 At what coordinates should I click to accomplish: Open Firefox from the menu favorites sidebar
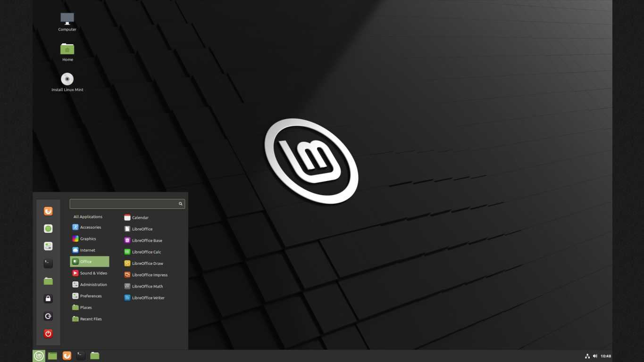tap(48, 211)
